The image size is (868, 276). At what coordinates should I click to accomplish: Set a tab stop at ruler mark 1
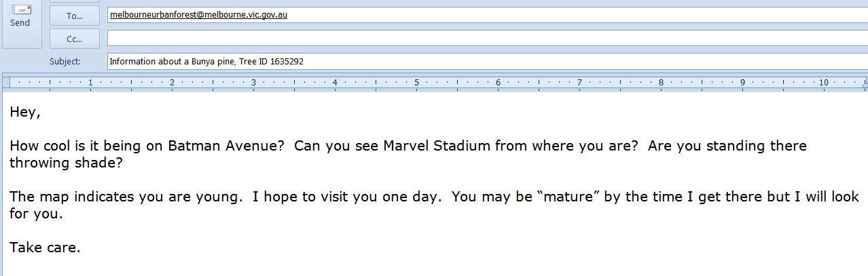(90, 83)
